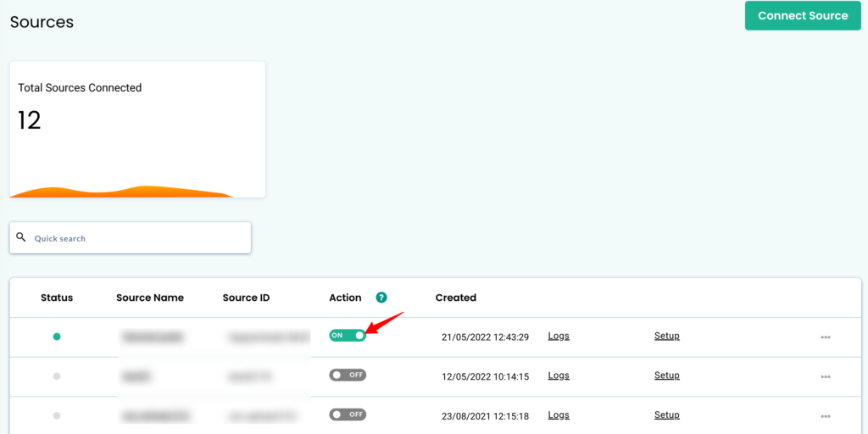The image size is (868, 434).
Task: Click grey status dot of 12/05/2022 row
Action: (x=57, y=376)
